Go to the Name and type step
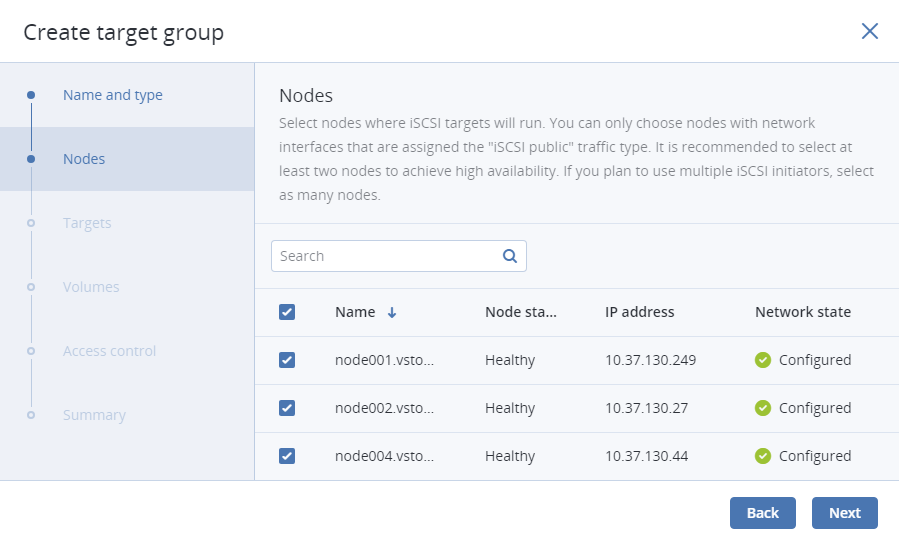Image resolution: width=899 pixels, height=542 pixels. pyautogui.click(x=112, y=95)
